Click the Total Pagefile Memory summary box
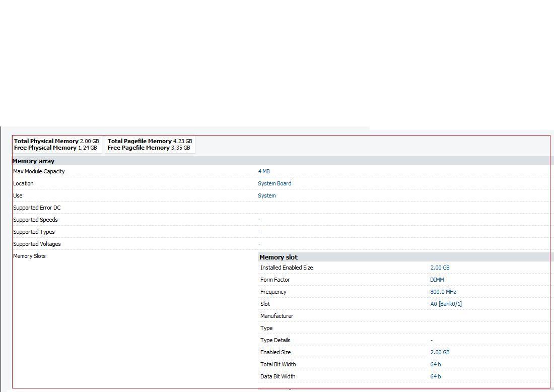Image resolution: width=554 pixels, height=392 pixels. [150, 145]
